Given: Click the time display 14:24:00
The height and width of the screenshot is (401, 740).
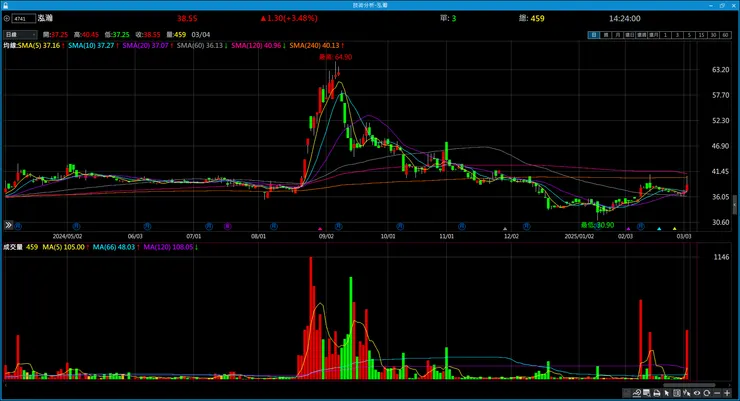Looking at the screenshot, I should pyautogui.click(x=624, y=18).
